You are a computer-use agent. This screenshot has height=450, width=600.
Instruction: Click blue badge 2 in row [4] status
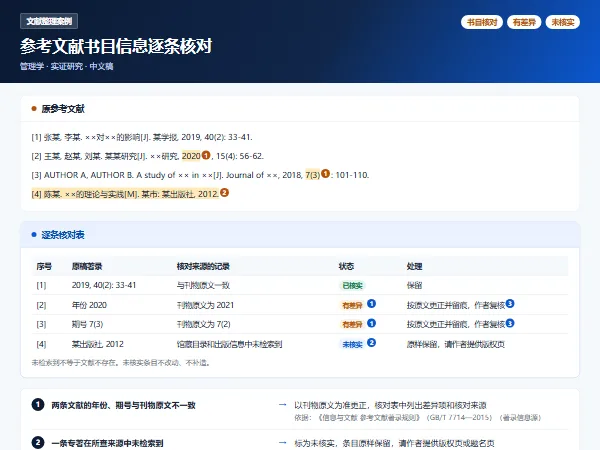tap(371, 342)
